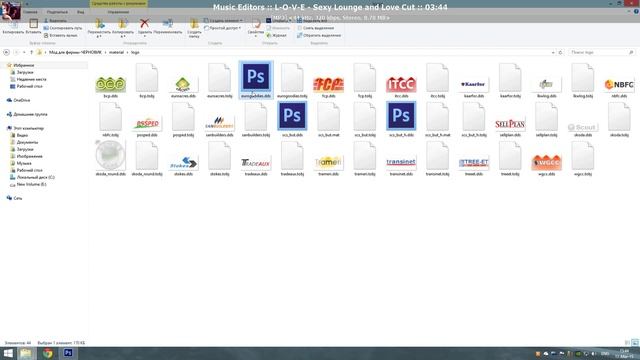This screenshot has height=360, width=640.
Task: Open Локальный диск (C:) in the sidebar
Action: (x=32, y=177)
